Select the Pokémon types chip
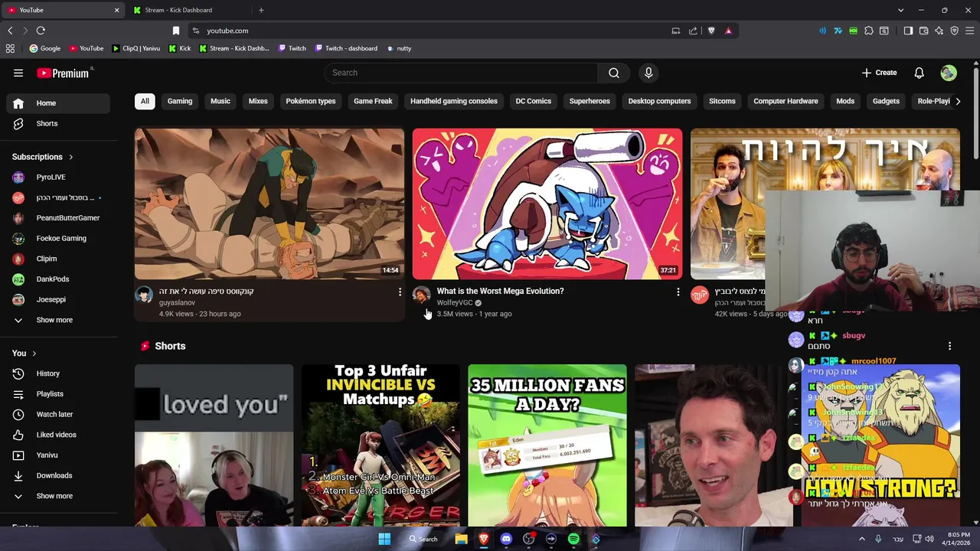Screen dimensions: 980x551 pyautogui.click(x=311, y=101)
